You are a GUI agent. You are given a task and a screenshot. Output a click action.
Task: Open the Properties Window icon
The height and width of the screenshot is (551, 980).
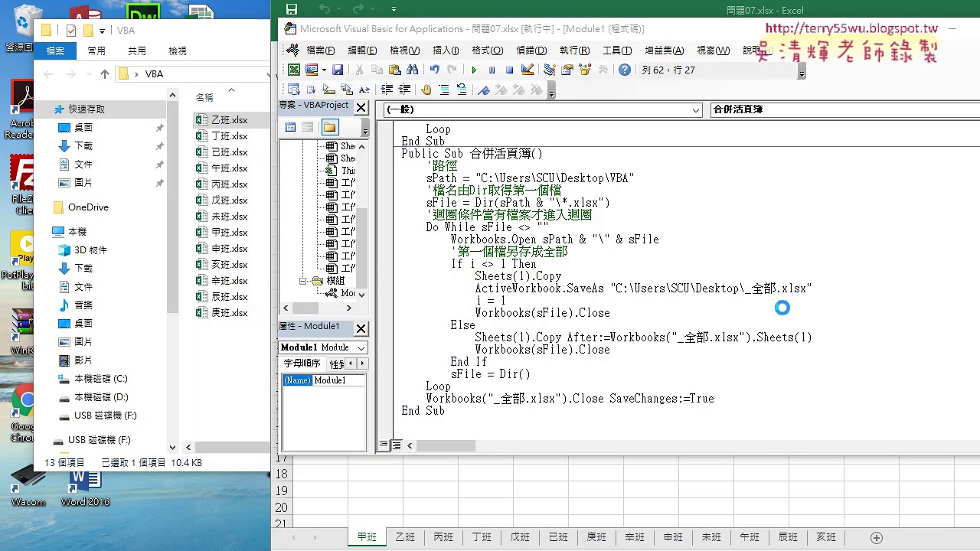tap(567, 70)
